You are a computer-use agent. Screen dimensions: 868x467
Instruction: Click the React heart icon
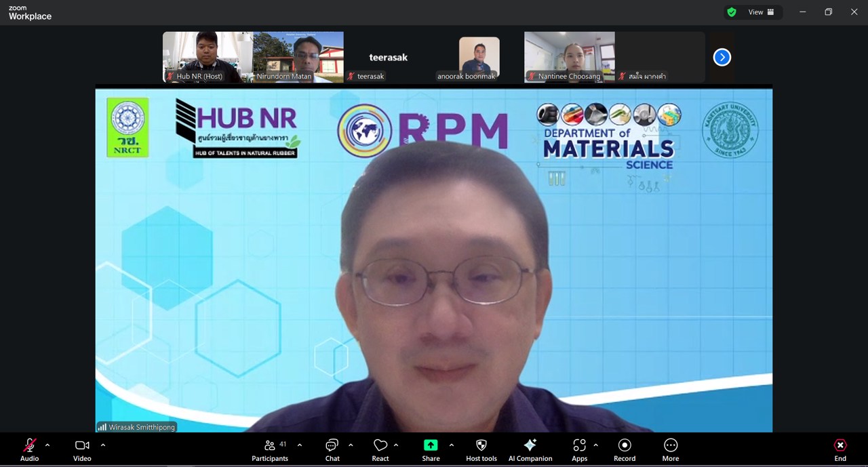click(380, 449)
